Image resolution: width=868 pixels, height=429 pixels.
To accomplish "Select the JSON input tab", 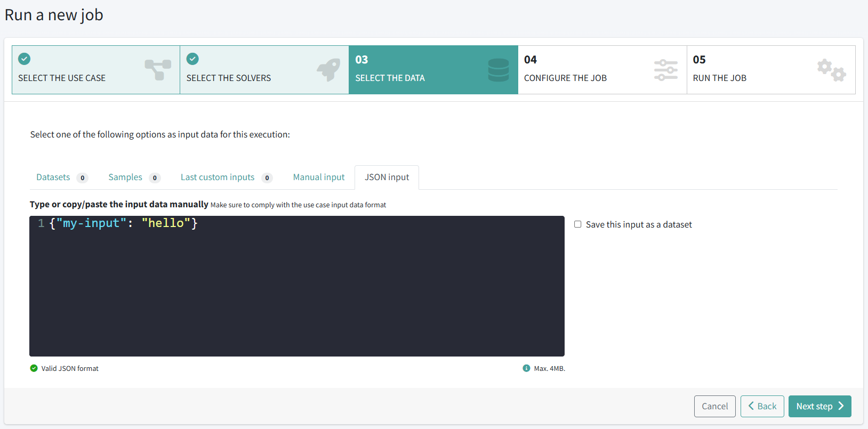I will click(387, 177).
